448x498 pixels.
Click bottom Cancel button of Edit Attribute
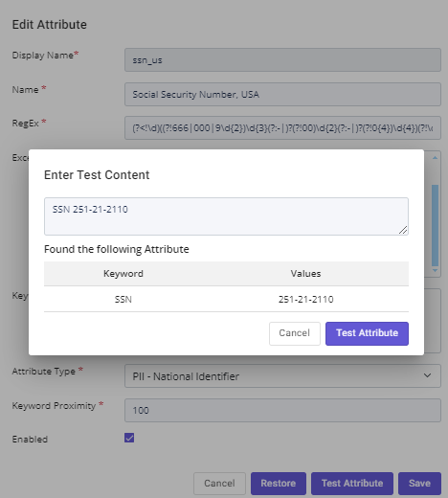[219, 484]
